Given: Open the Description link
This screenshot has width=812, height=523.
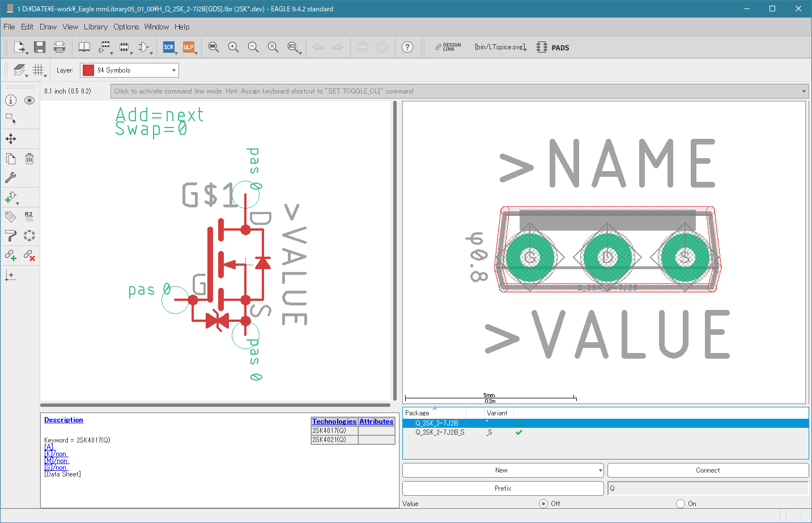Looking at the screenshot, I should (x=63, y=420).
